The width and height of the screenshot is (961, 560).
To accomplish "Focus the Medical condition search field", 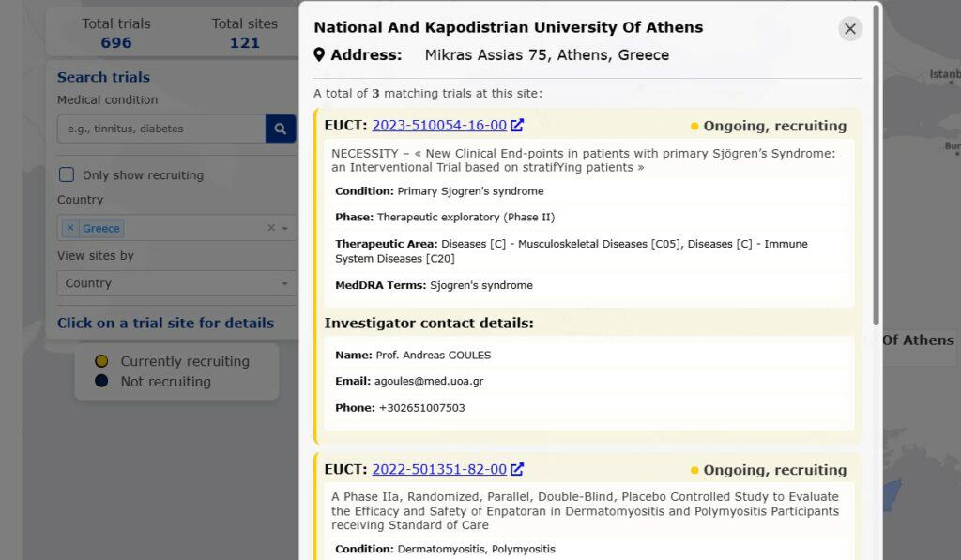I will (160, 129).
